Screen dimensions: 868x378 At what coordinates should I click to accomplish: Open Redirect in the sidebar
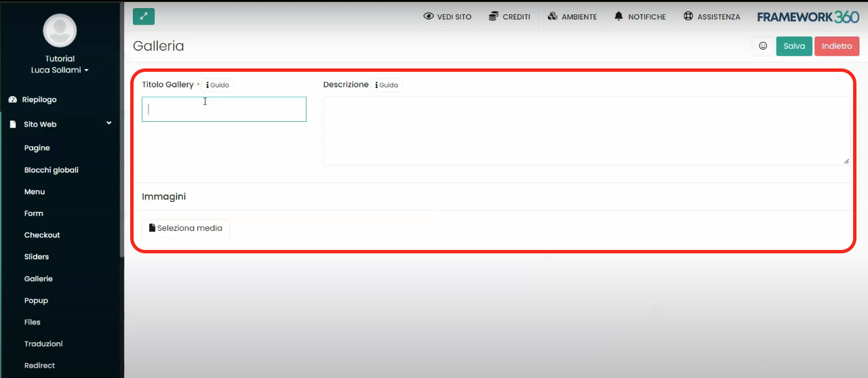point(40,365)
